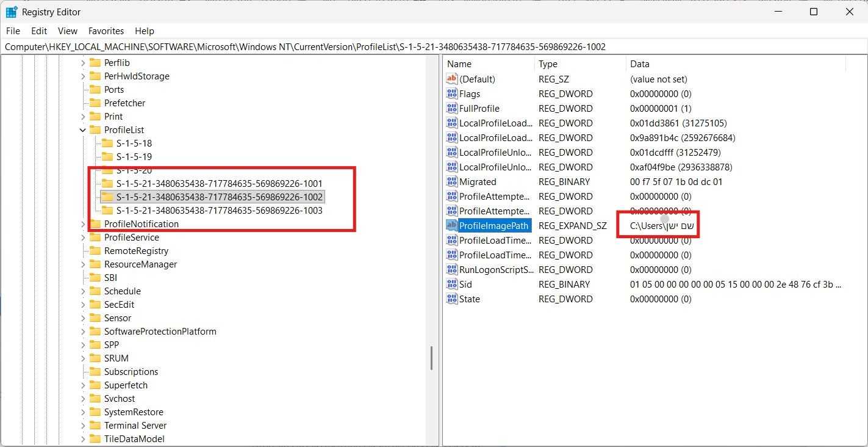Screen dimensions: 868x447
Task: Click the SRUM folder icon
Action: coord(95,358)
